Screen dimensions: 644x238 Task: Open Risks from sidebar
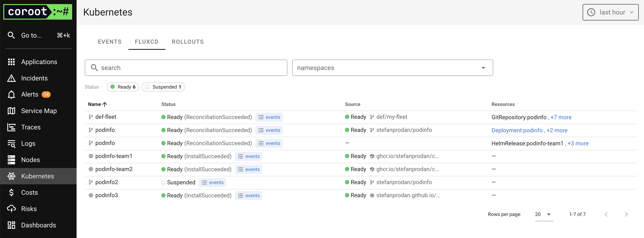tap(38, 209)
